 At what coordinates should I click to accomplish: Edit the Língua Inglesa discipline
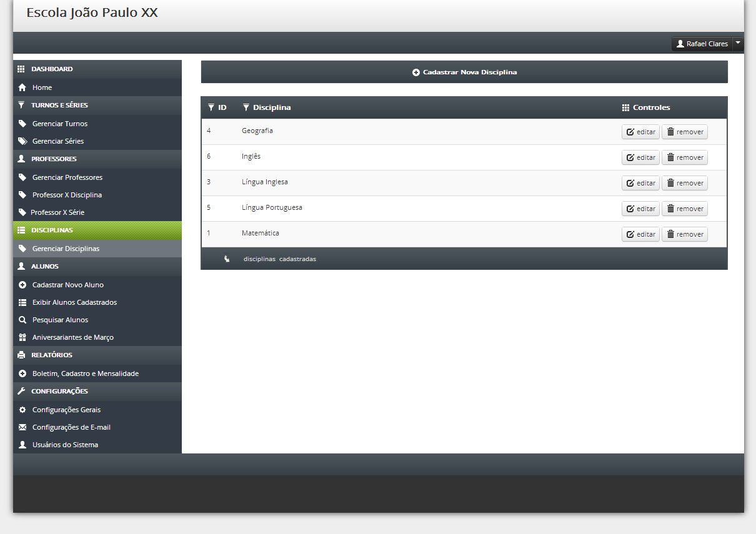(x=640, y=183)
